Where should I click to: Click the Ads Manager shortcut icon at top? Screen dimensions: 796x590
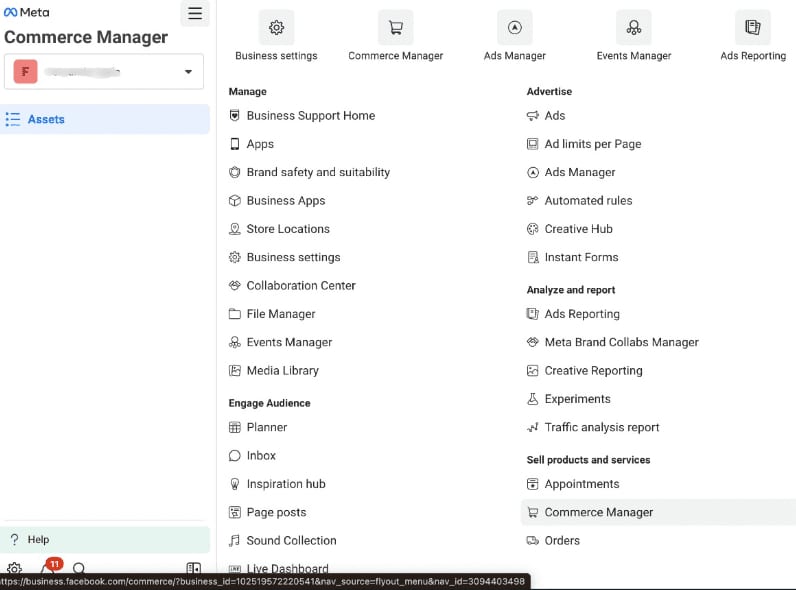click(x=514, y=28)
